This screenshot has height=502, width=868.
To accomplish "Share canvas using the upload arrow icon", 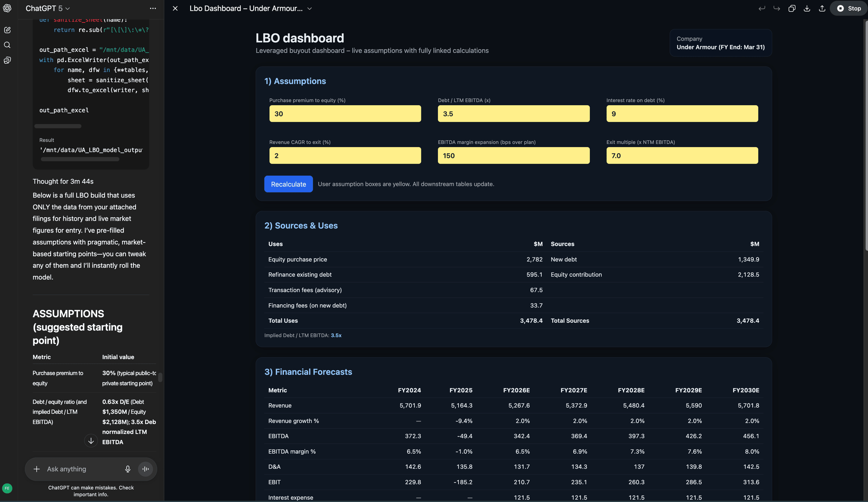I will pyautogui.click(x=822, y=8).
